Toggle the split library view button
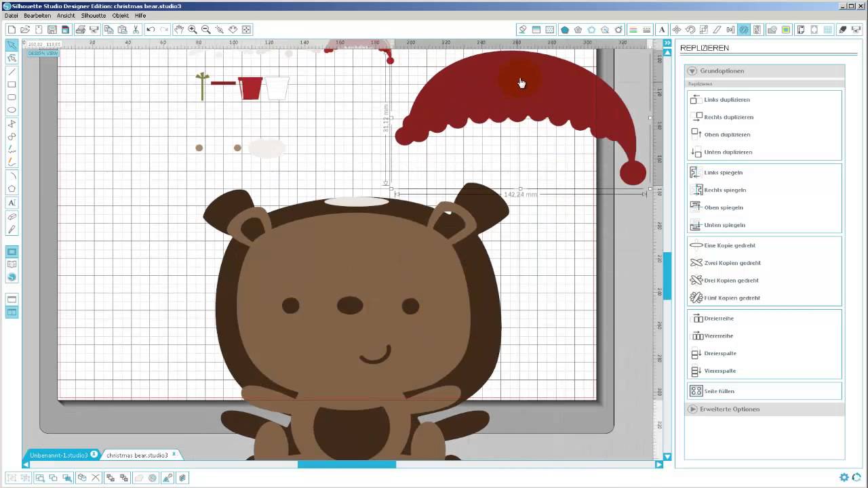The image size is (868, 488). 12,312
